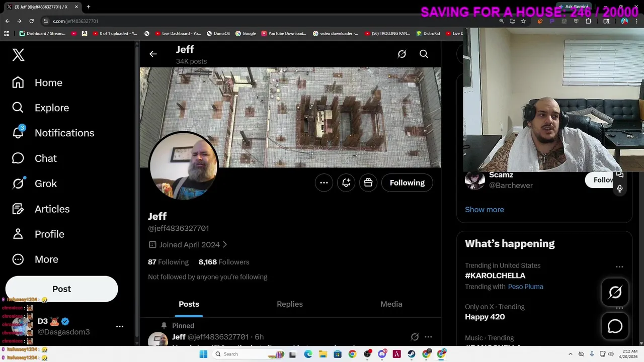Expand the Joined April 2024 details
644x362 pixels.
point(188,244)
